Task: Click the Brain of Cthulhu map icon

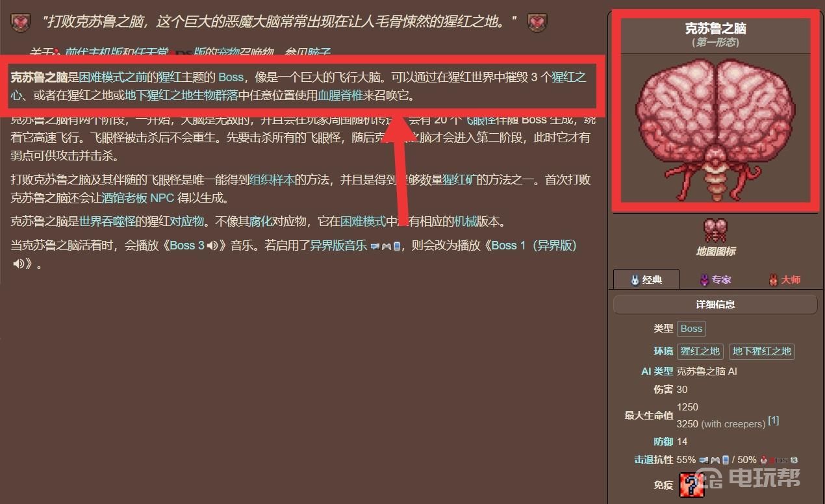Action: 715,230
